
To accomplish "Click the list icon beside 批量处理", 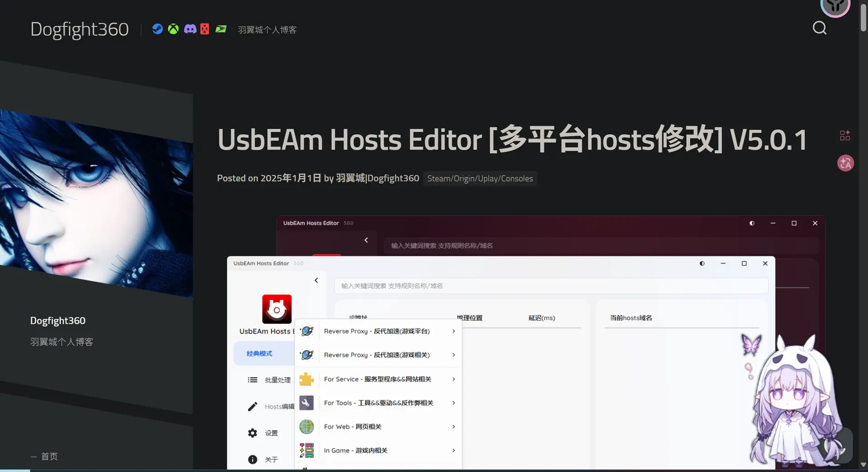I will click(x=253, y=380).
